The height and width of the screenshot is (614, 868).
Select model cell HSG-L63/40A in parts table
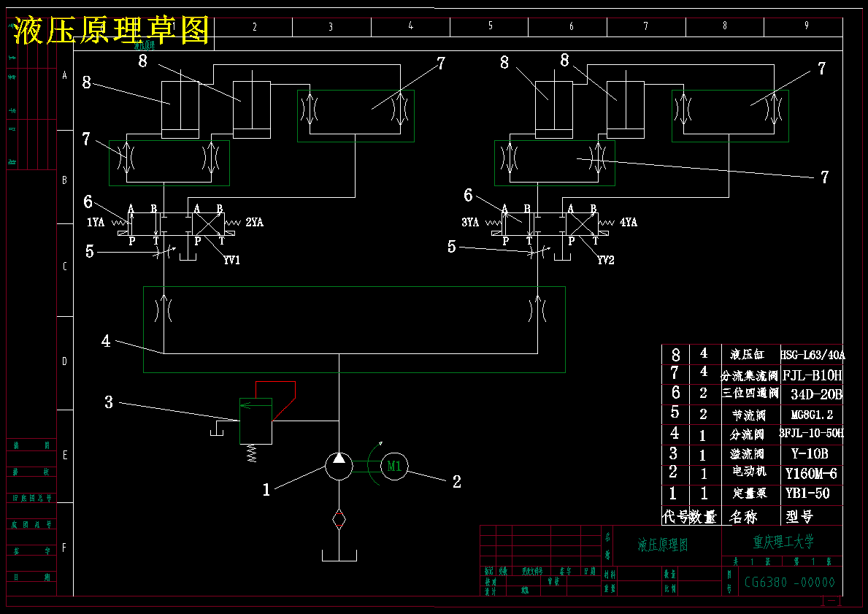[813, 355]
